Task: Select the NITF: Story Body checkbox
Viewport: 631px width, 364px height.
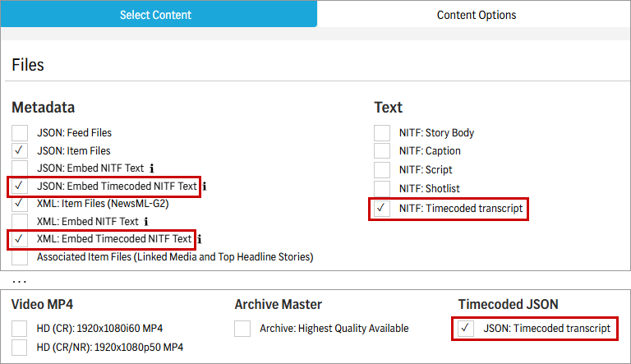Action: 382,133
